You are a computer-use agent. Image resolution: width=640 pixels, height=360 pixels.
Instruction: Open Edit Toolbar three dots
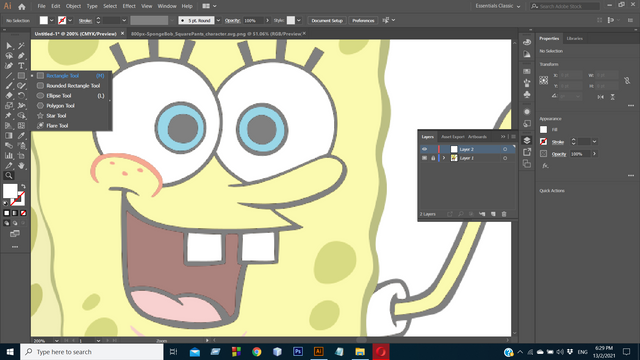coord(15,247)
